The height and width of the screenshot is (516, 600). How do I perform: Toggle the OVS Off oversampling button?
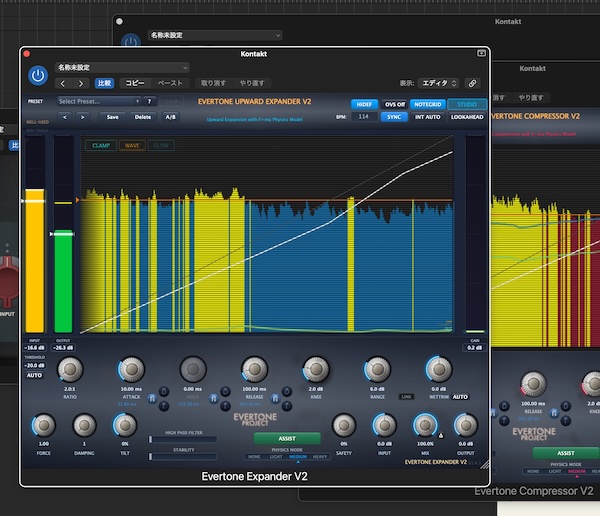pyautogui.click(x=395, y=104)
